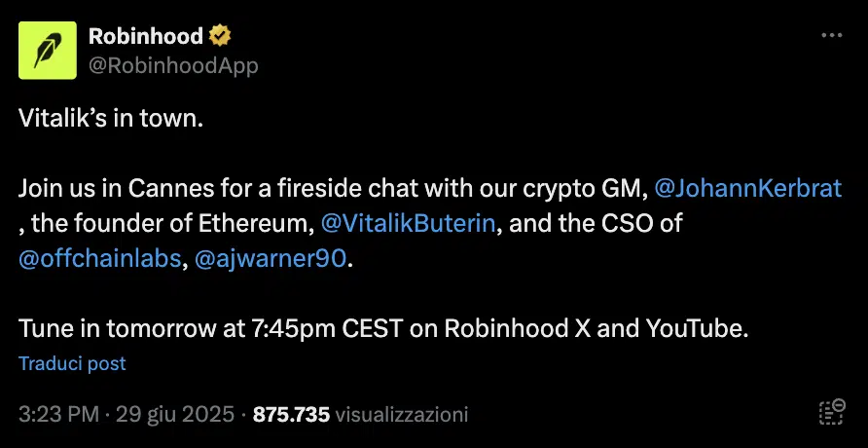Click "Traduci post" to translate

click(x=72, y=363)
